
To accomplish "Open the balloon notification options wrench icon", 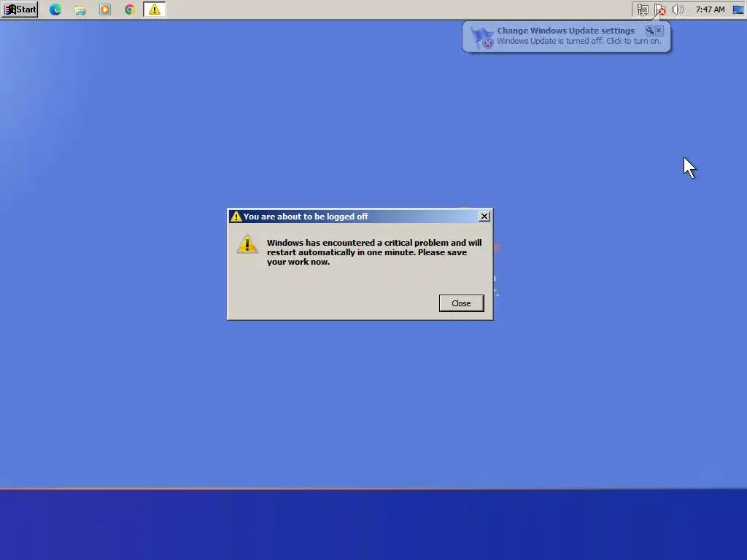I will [x=649, y=31].
